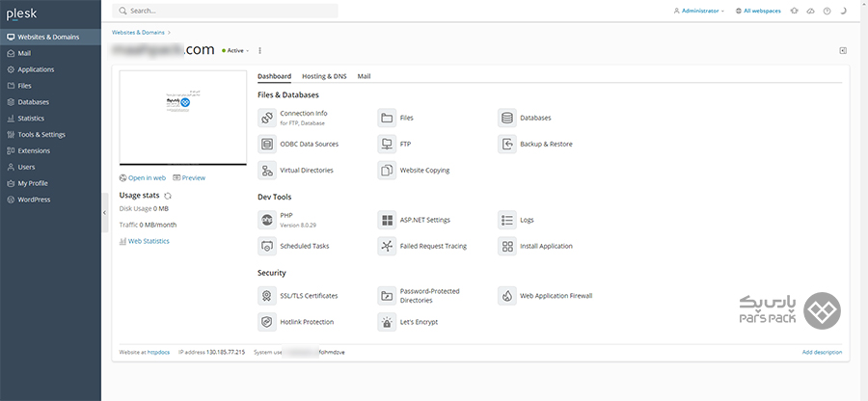The height and width of the screenshot is (401, 868).
Task: Open Failed Request Tracing icon
Action: tap(387, 246)
